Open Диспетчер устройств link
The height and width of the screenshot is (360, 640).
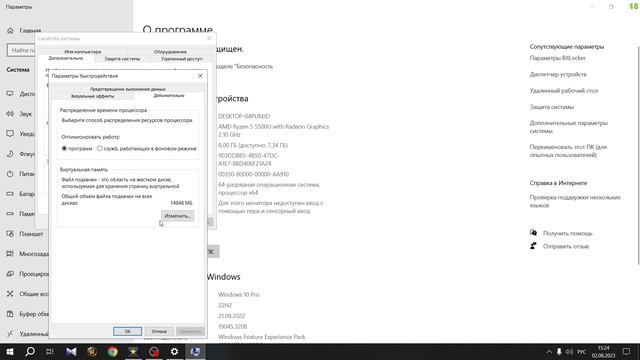click(558, 74)
